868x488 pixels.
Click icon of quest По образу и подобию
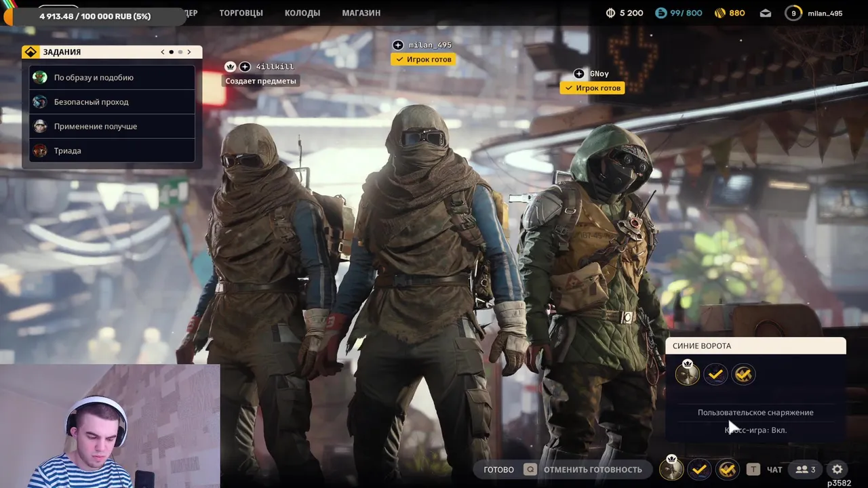[40, 77]
